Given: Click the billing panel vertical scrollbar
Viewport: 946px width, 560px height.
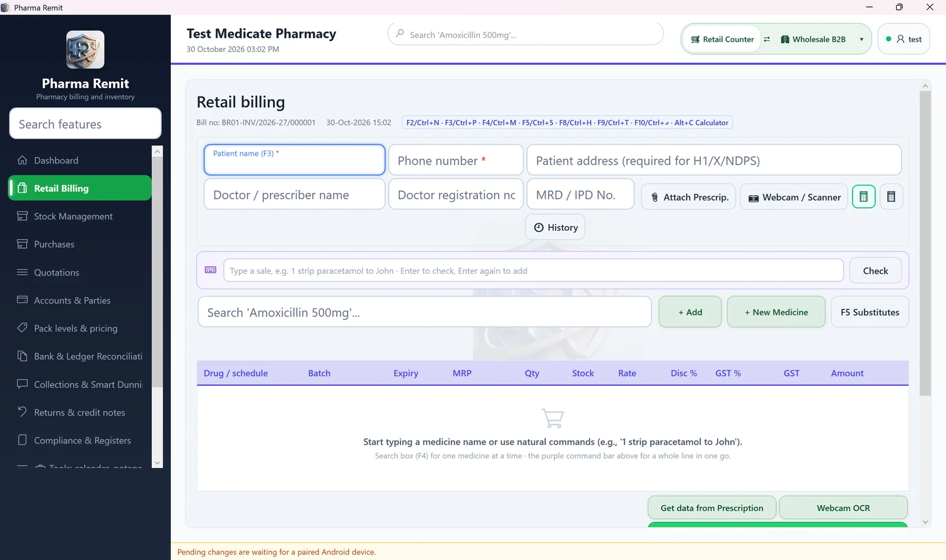Looking at the screenshot, I should pyautogui.click(x=925, y=243).
